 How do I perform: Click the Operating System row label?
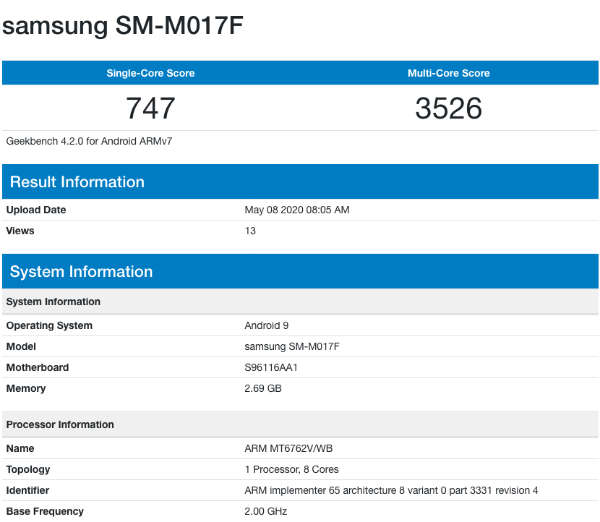coord(49,325)
